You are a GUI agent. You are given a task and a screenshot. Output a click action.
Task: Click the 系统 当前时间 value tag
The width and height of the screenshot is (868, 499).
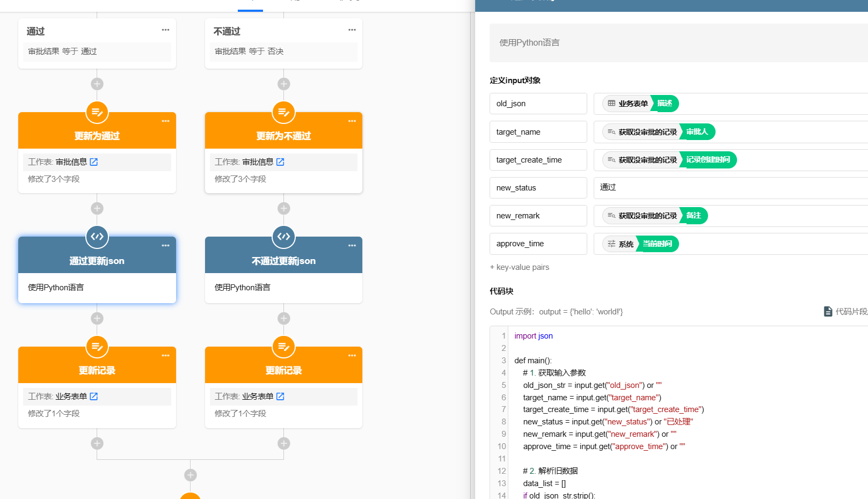(641, 244)
